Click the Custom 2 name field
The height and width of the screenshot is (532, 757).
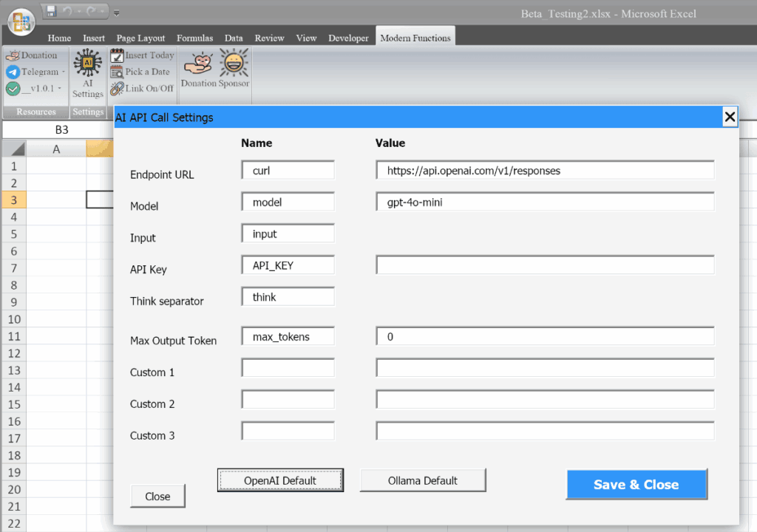pos(288,400)
